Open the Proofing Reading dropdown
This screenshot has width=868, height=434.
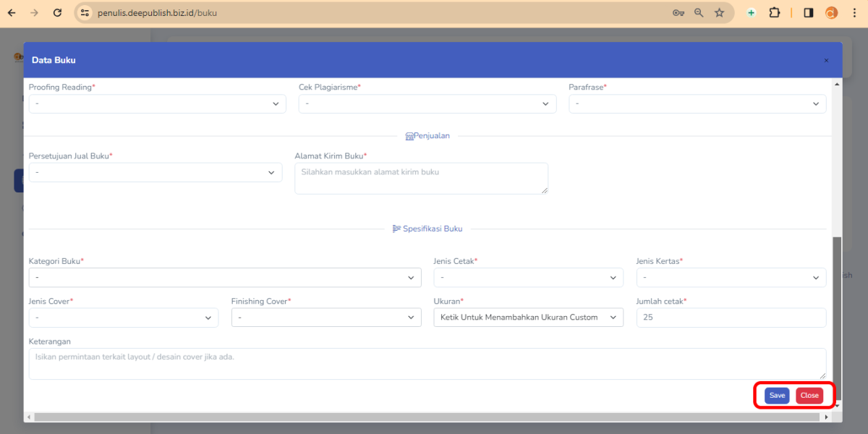click(x=156, y=103)
